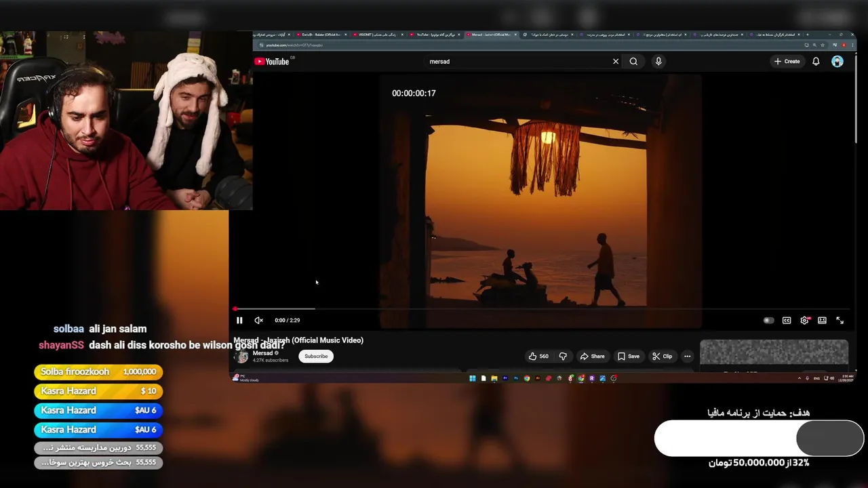This screenshot has width=868, height=488.
Task: Open the YouTube account avatar menu
Action: click(837, 62)
